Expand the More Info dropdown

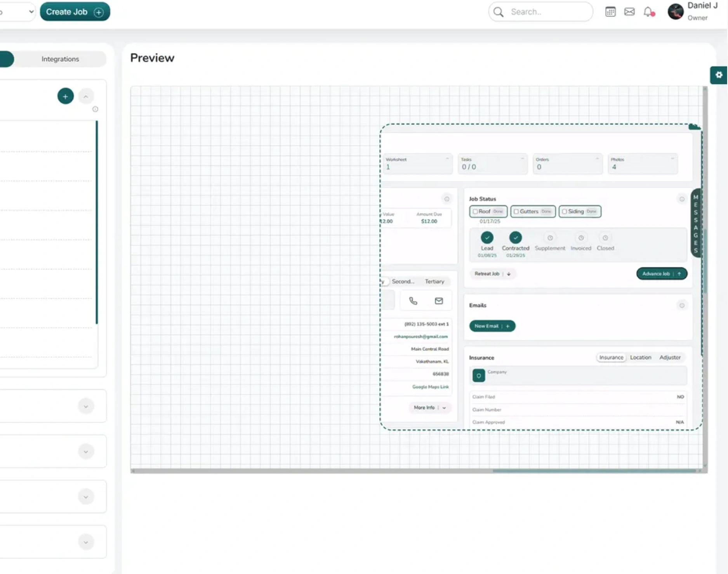429,408
